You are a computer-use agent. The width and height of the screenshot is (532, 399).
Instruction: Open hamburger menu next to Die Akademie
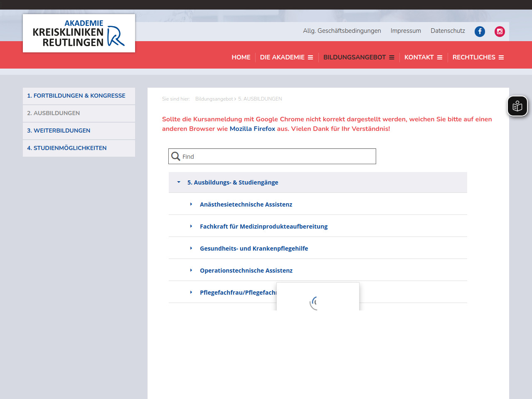[310, 57]
